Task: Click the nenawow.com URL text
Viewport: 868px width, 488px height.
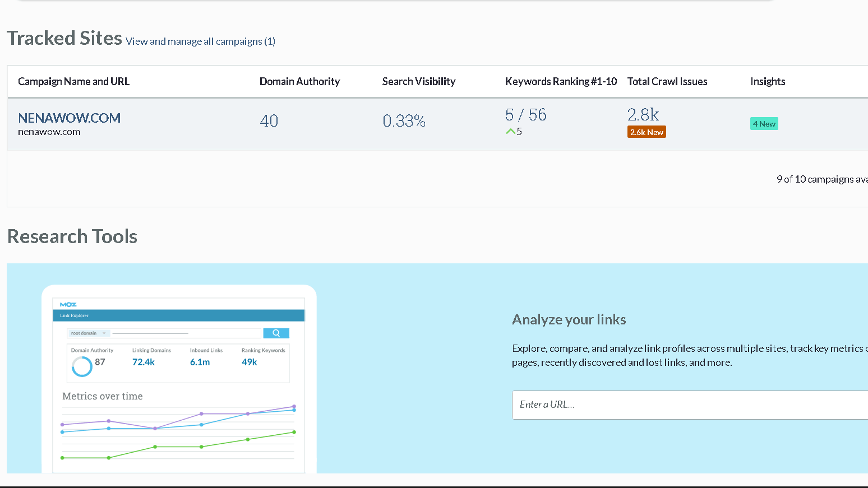Action: [49, 132]
